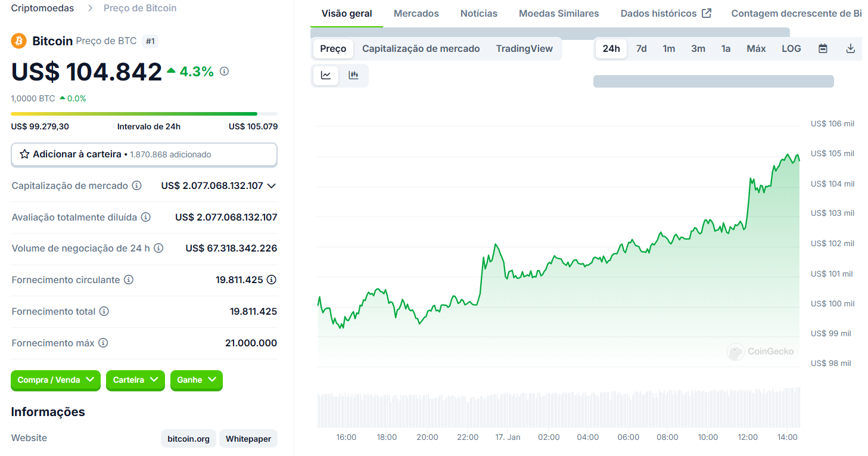Click the download chart data icon
The image size is (868, 456).
pos(851,49)
